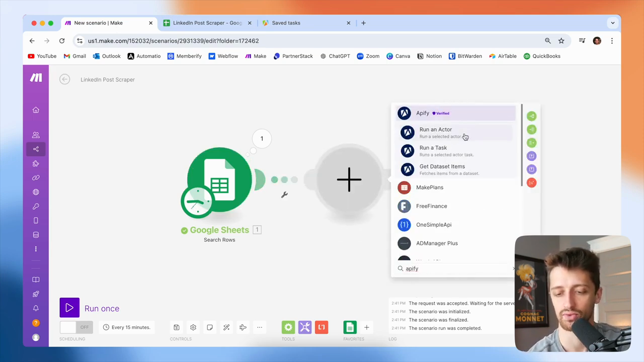Viewport: 644px width, 362px height.
Task: Switch to the LinkedIn Post Scraper Google Sheets tab
Action: [207, 23]
